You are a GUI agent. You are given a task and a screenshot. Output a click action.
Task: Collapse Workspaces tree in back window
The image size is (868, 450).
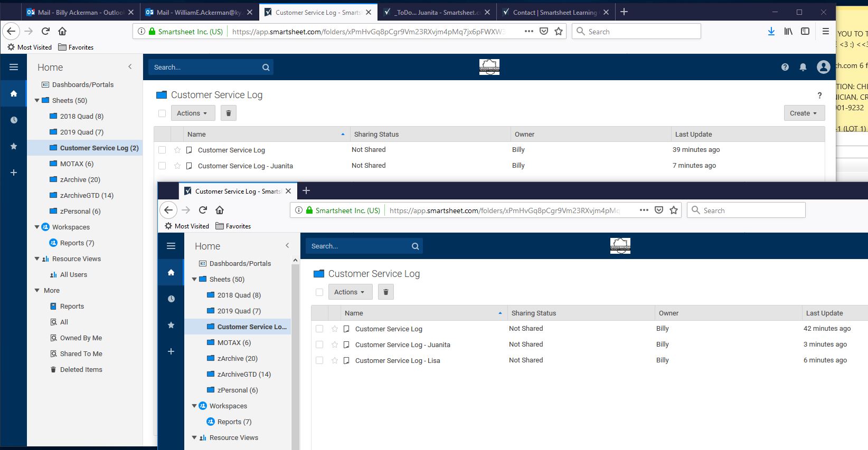click(x=37, y=227)
